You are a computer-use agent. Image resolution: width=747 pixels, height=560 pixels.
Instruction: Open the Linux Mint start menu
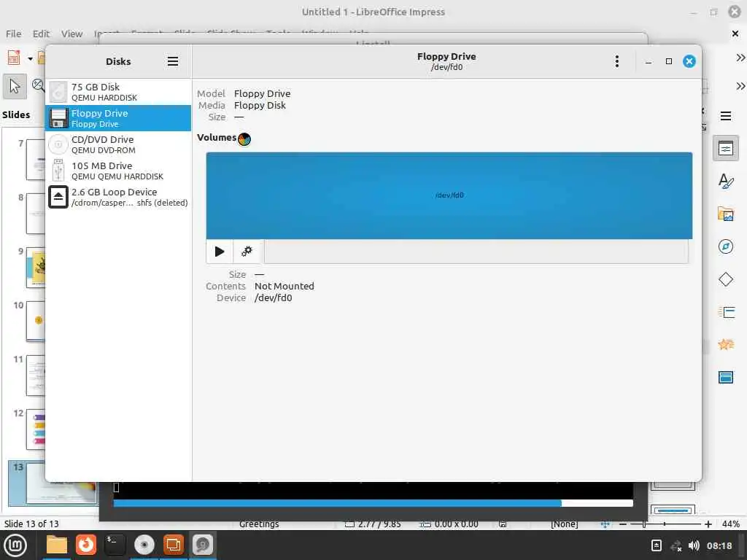[x=16, y=545]
